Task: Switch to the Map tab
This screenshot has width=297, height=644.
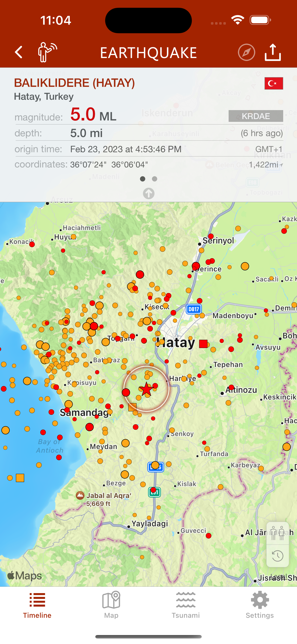Action: (x=111, y=605)
